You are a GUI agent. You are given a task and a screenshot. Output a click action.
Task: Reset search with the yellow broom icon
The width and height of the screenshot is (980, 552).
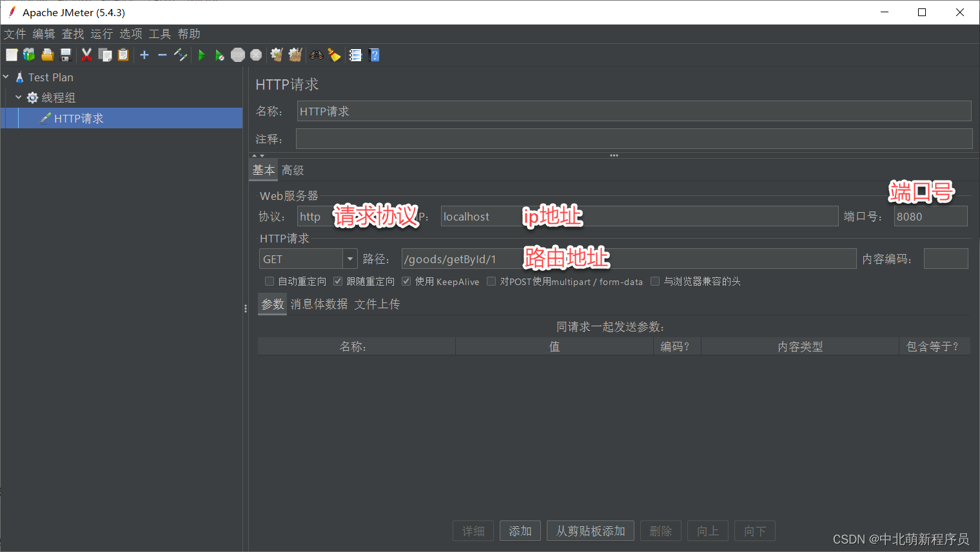(334, 55)
